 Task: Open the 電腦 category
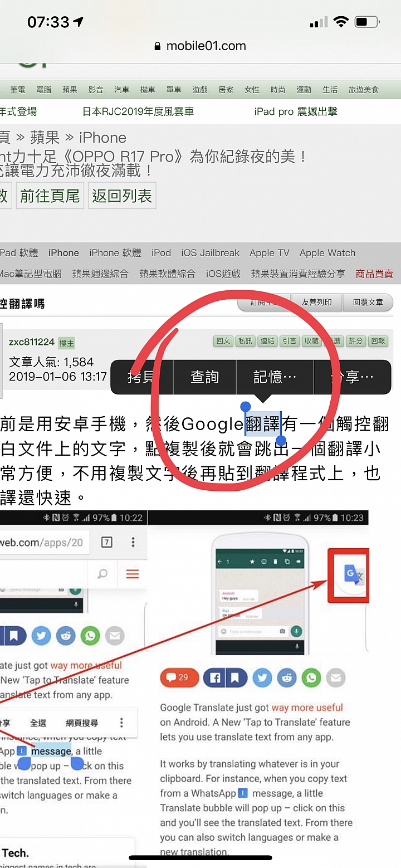pyautogui.click(x=43, y=90)
